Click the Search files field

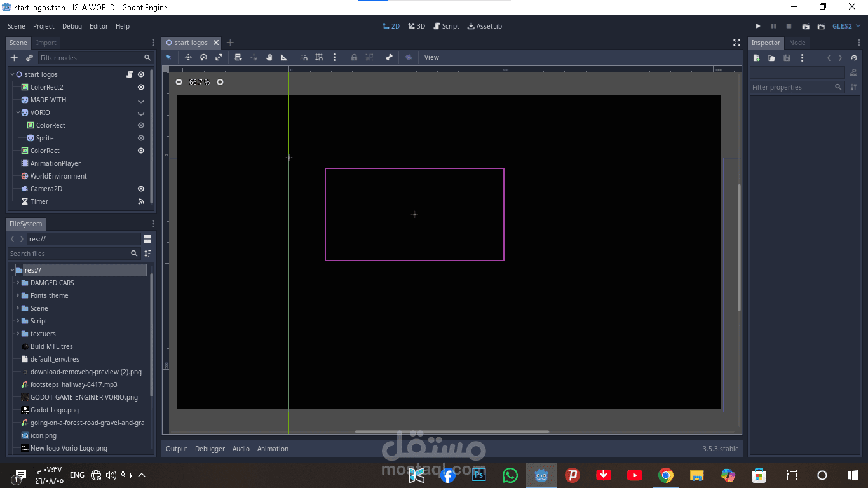(74, 254)
